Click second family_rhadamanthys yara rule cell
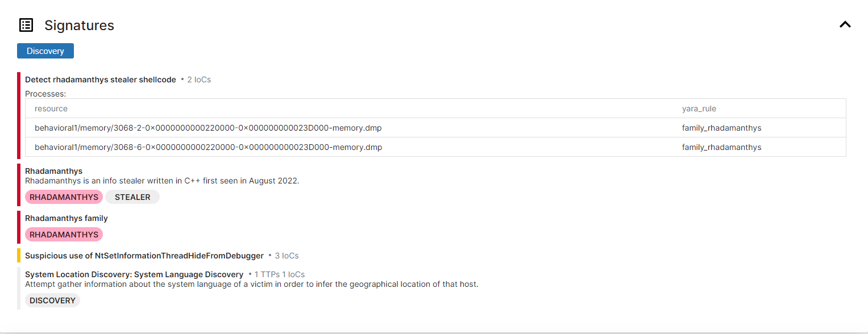 pos(721,147)
